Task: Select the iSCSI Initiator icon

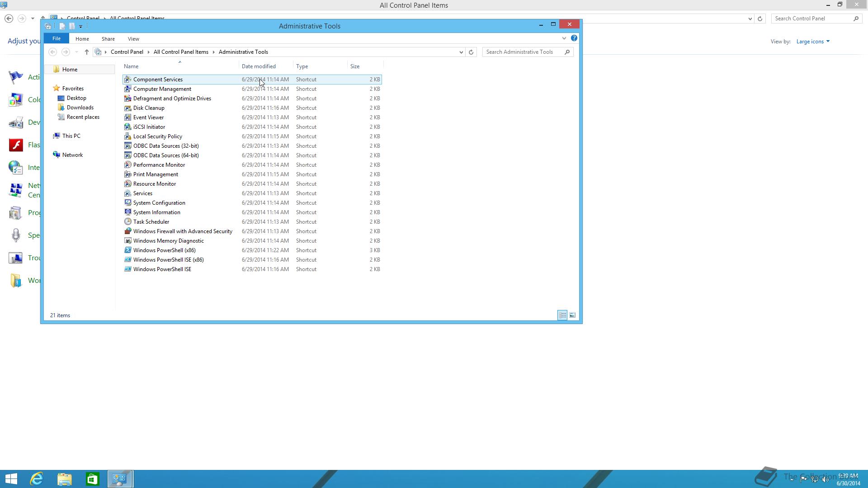Action: coord(127,127)
